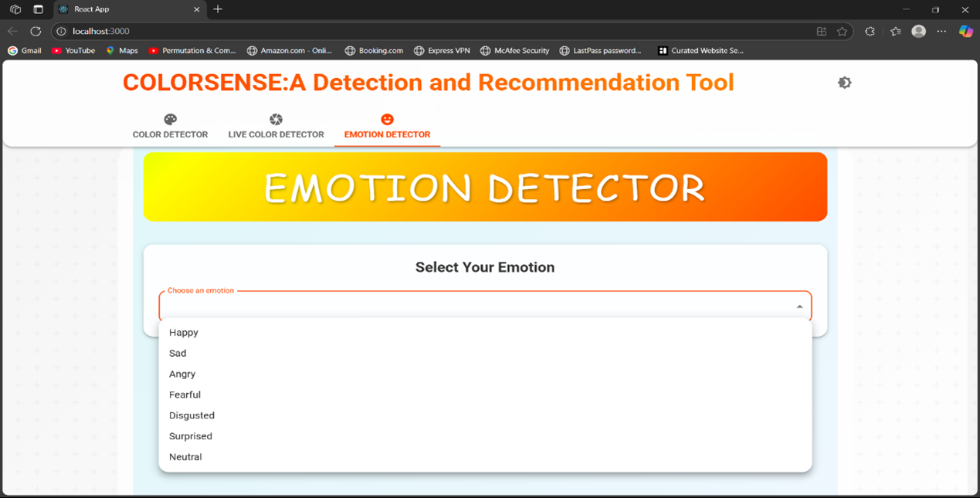Select the Angry emotion option

pyautogui.click(x=182, y=374)
